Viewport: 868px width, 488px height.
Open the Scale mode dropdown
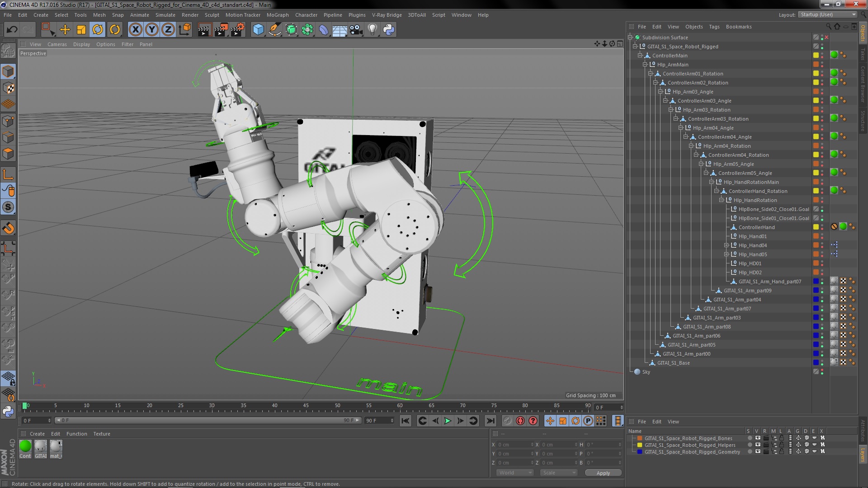559,473
